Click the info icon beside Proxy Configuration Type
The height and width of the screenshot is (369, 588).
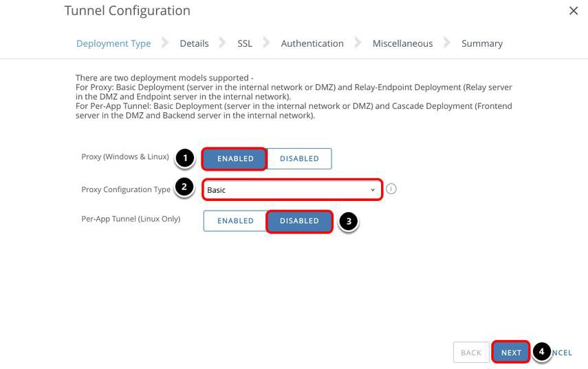[x=391, y=189]
